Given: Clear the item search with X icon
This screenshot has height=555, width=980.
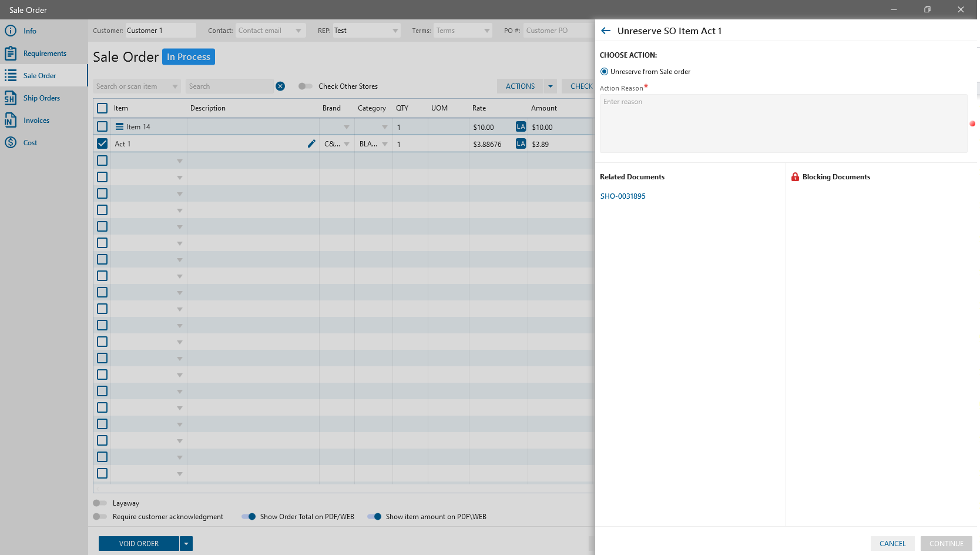Looking at the screenshot, I should (x=280, y=86).
